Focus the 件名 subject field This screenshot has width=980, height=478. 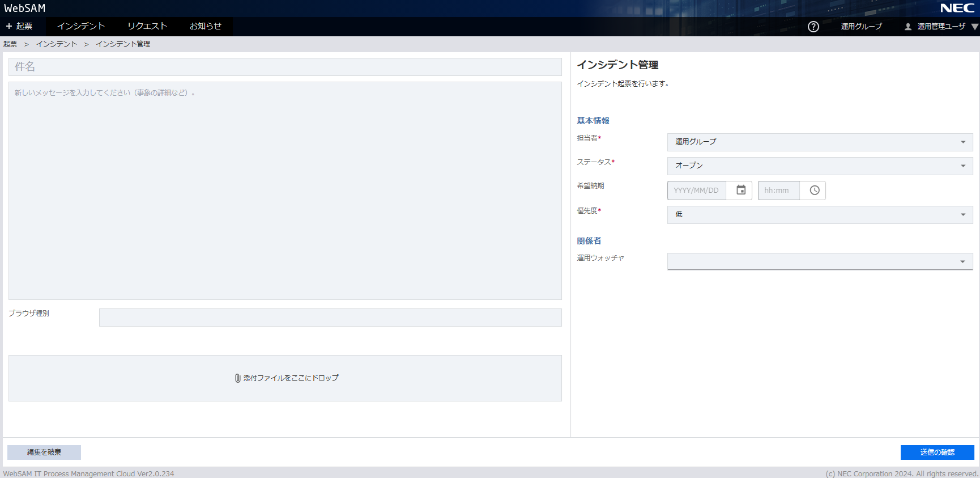285,67
